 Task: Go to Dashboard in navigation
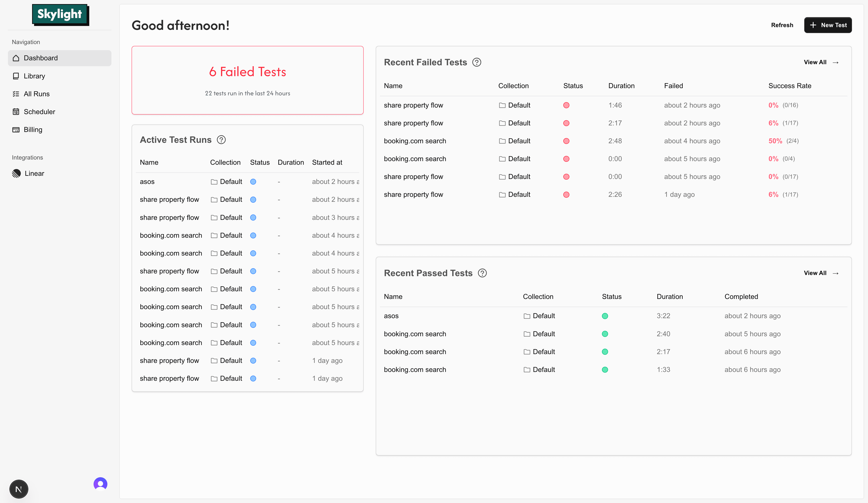pyautogui.click(x=60, y=58)
